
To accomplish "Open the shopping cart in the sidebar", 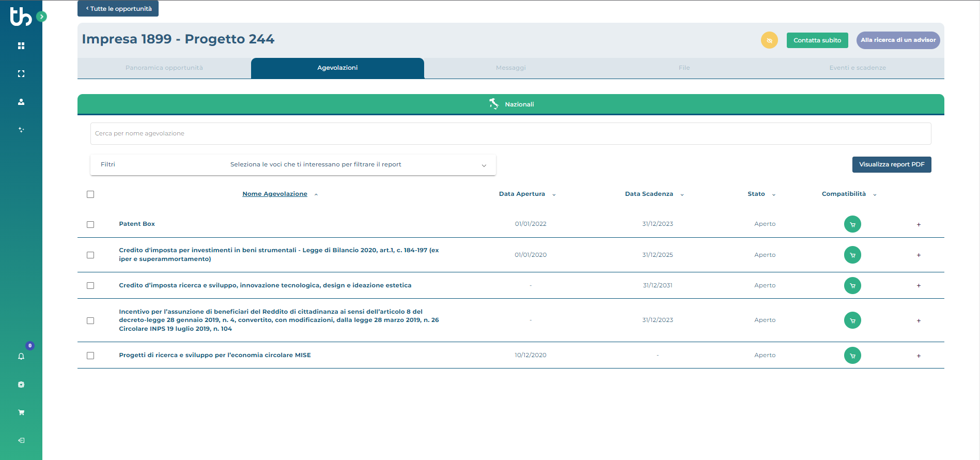I will point(21,412).
